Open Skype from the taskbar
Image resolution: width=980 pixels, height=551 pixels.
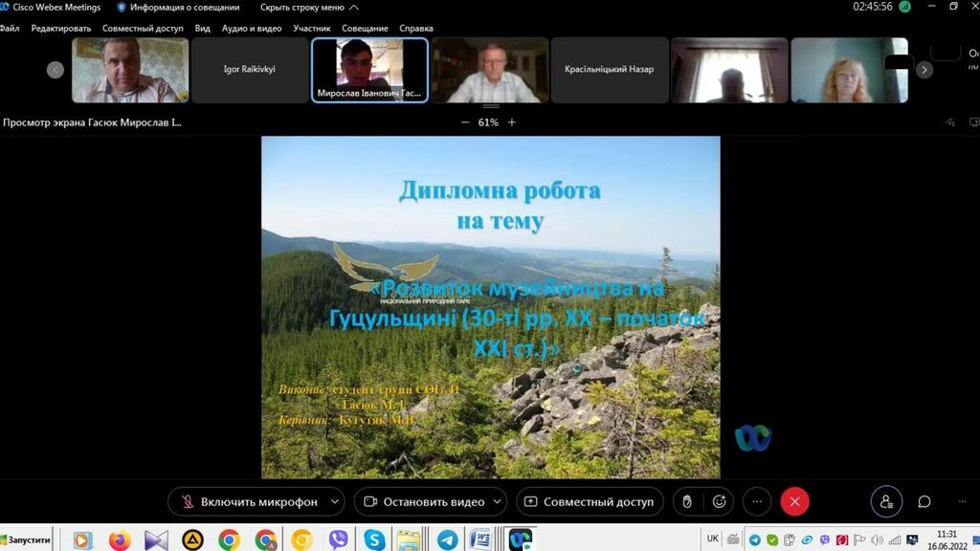tap(374, 540)
